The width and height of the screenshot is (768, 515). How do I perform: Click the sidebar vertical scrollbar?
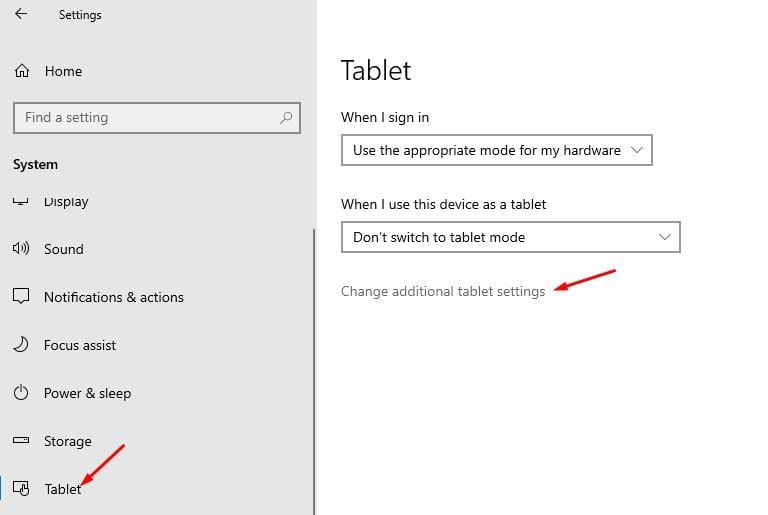[x=314, y=371]
